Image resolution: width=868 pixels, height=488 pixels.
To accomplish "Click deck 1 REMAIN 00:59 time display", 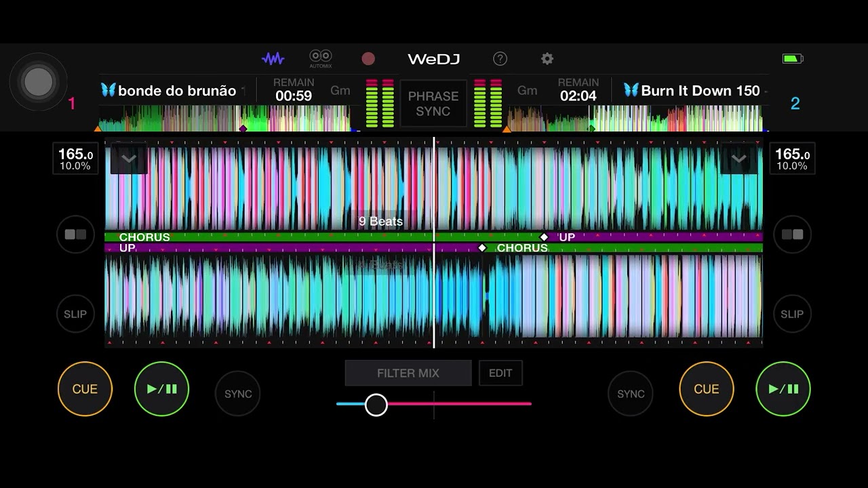I will coord(294,90).
